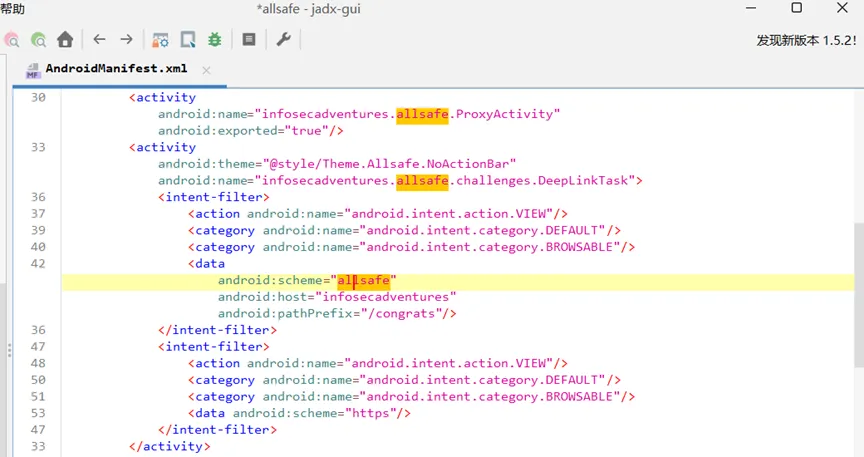The height and width of the screenshot is (457, 864).
Task: Click the closing </activity> tag
Action: click(x=170, y=446)
